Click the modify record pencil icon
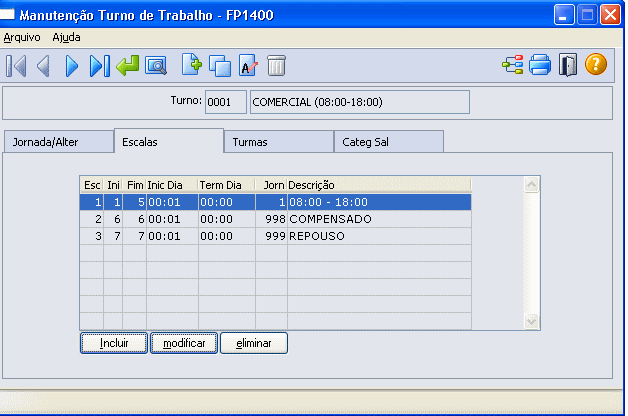The width and height of the screenshot is (628, 416). [x=248, y=65]
